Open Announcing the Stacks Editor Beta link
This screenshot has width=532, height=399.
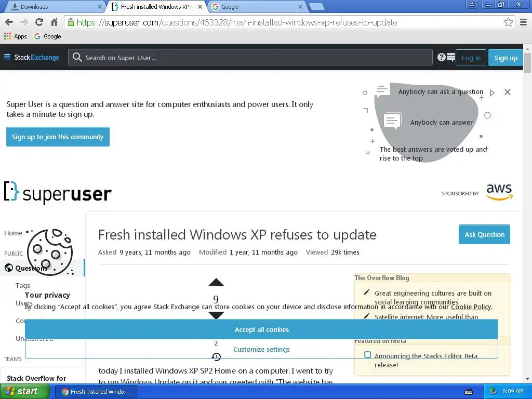point(426,361)
